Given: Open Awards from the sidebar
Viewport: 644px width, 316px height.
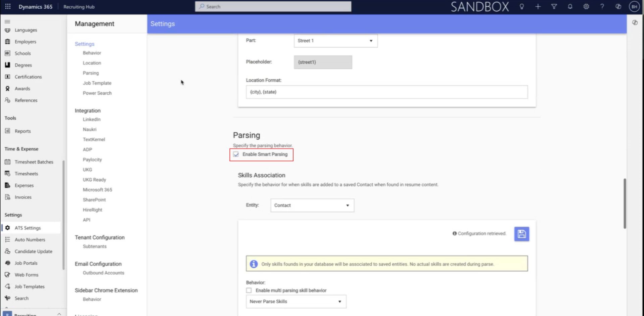Looking at the screenshot, I should [x=22, y=89].
